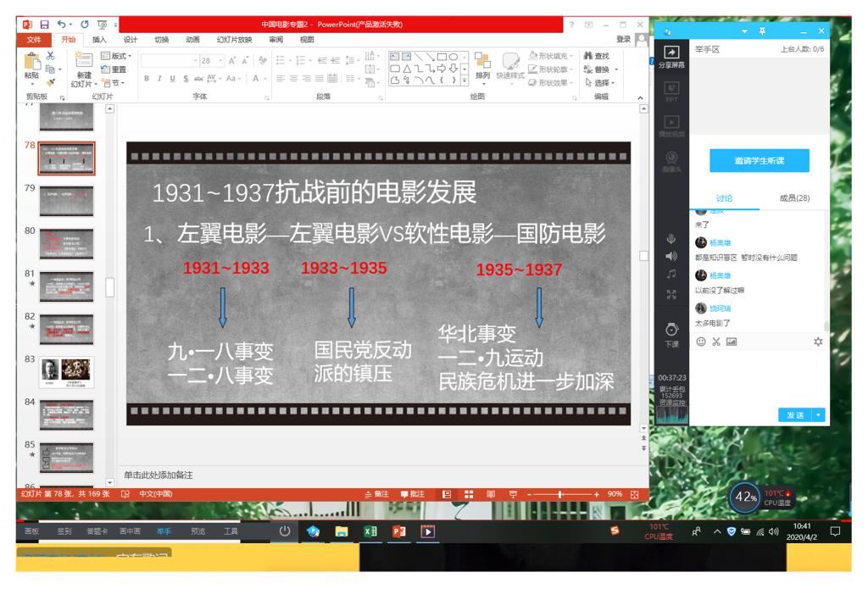Open the 发送 send options dropdown arrow
Image resolution: width=868 pixels, height=589 pixels.
tap(819, 414)
